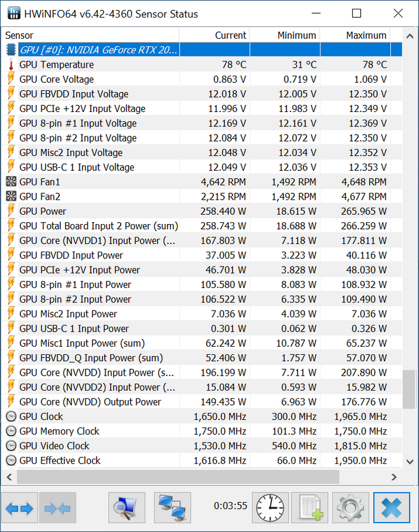
Task: Click the lightning icon beside GPU Power
Action: click(11, 211)
